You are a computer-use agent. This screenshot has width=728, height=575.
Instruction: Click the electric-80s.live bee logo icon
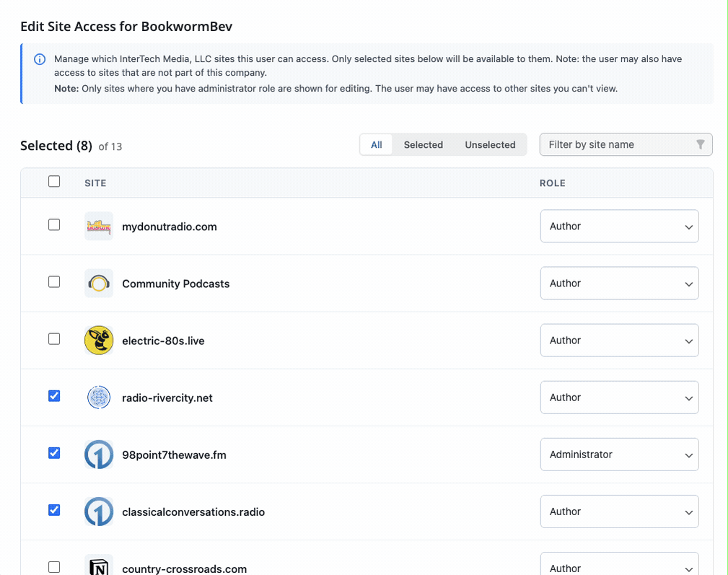[x=99, y=341]
